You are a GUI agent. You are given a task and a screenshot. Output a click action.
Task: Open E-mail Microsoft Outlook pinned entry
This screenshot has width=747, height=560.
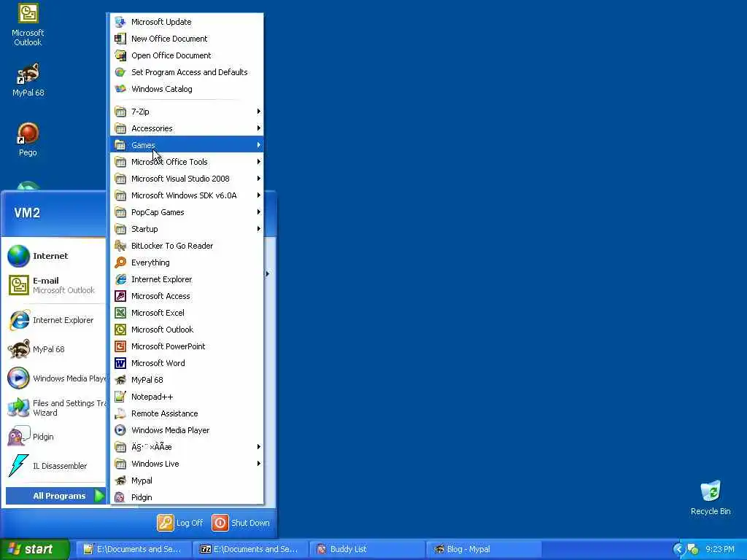[x=54, y=285]
